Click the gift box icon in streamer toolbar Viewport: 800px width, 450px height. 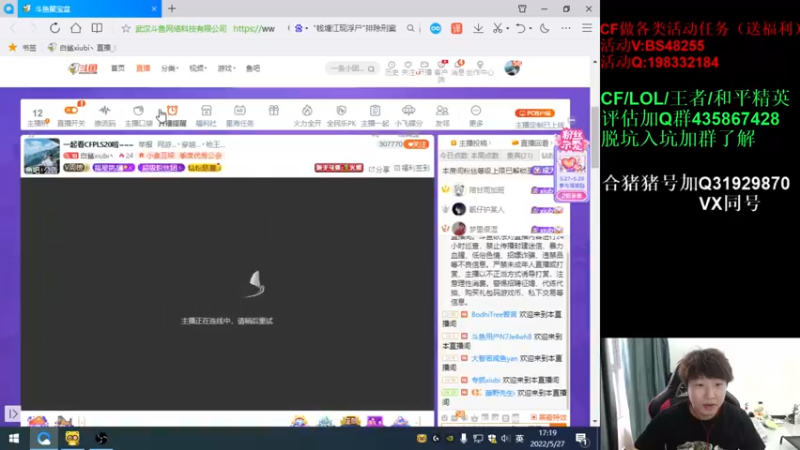(x=274, y=110)
